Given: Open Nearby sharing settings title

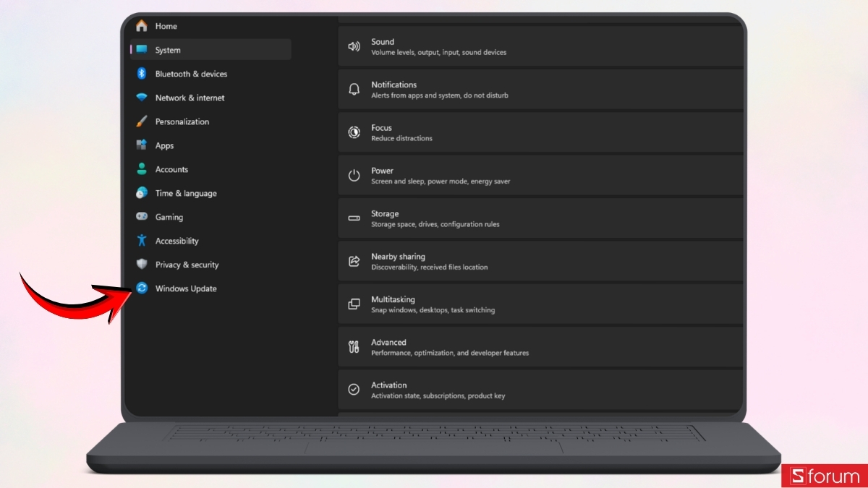Looking at the screenshot, I should pyautogui.click(x=398, y=257).
